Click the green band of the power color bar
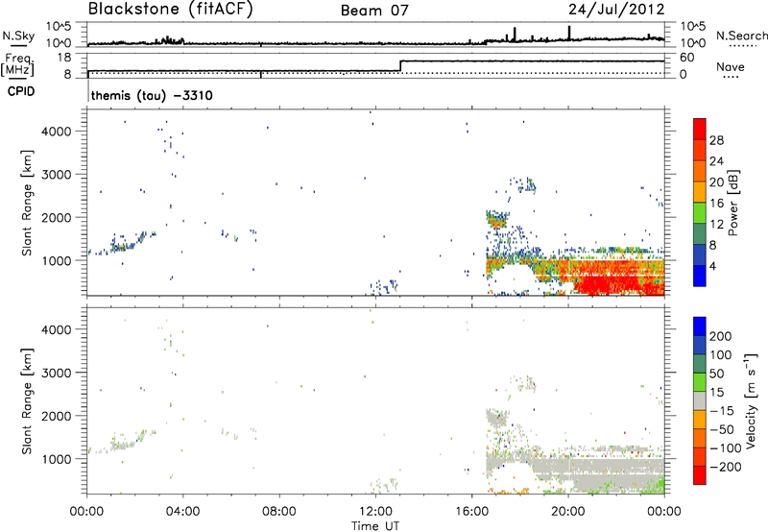Screen dimensions: 768x532 point(700,213)
